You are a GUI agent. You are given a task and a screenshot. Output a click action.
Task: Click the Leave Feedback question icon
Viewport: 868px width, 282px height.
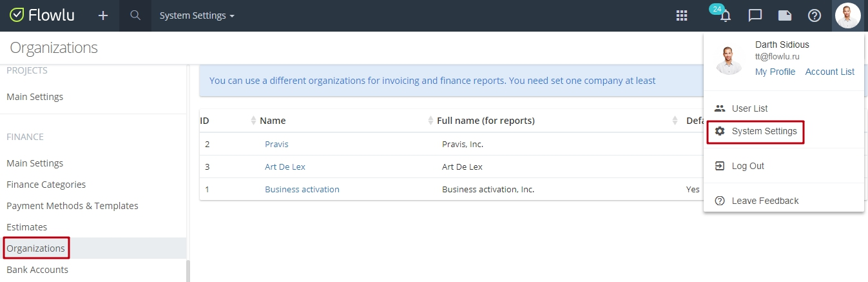pos(720,201)
